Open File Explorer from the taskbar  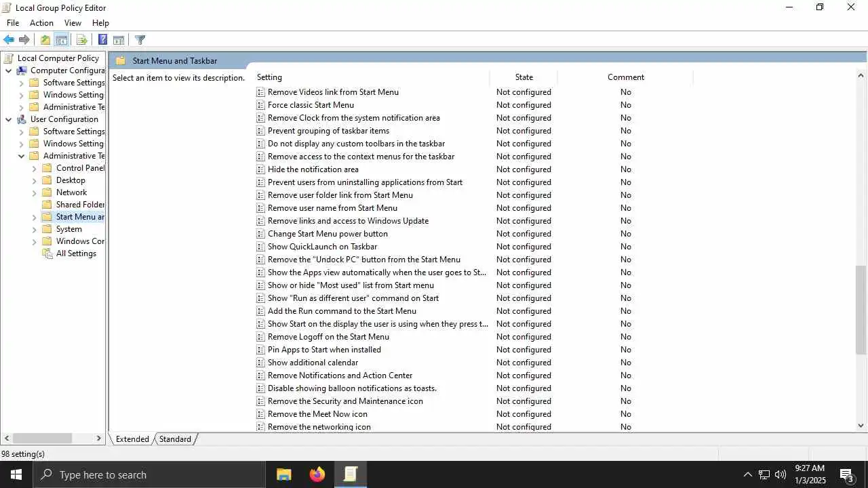(x=284, y=474)
